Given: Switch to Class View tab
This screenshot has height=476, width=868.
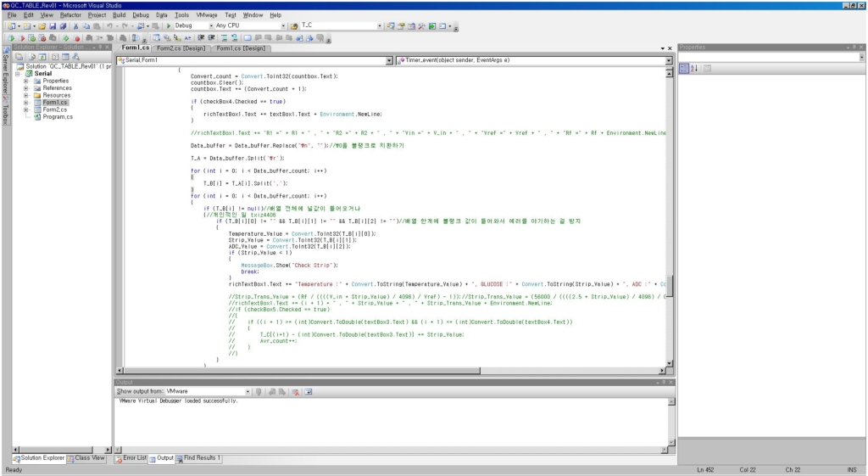Looking at the screenshot, I should pos(86,458).
